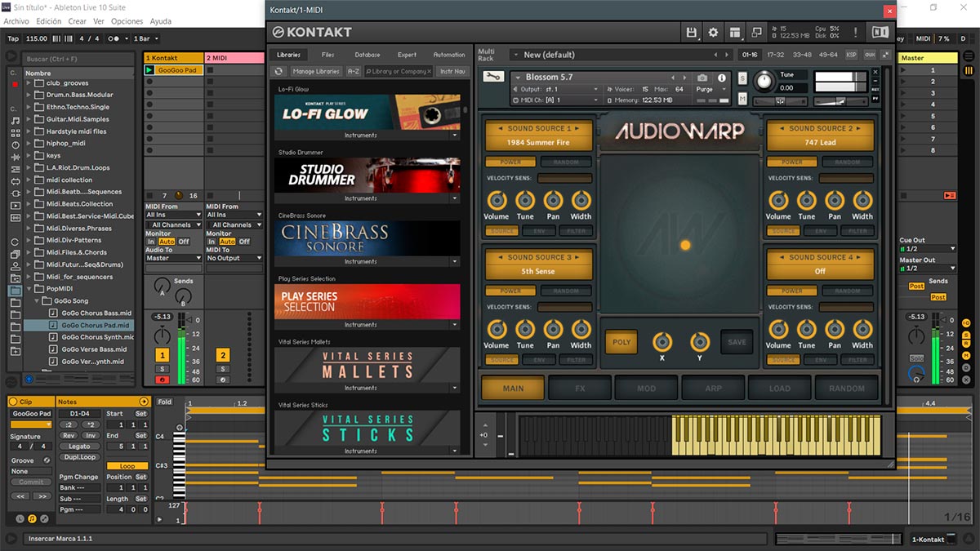Image resolution: width=980 pixels, height=551 pixels.
Task: Open Drums category icon in Live browser
Action: pyautogui.click(x=16, y=133)
